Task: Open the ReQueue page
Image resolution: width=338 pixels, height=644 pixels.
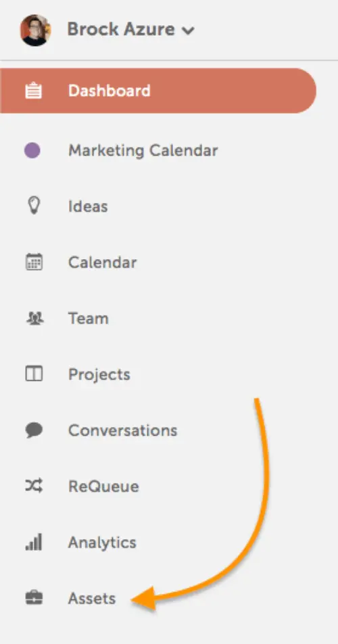Action: point(103,486)
